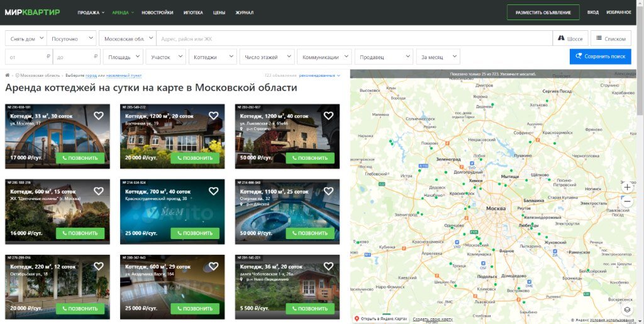Expand the Коттеджи type dropdown
644x324 pixels.
[213, 57]
